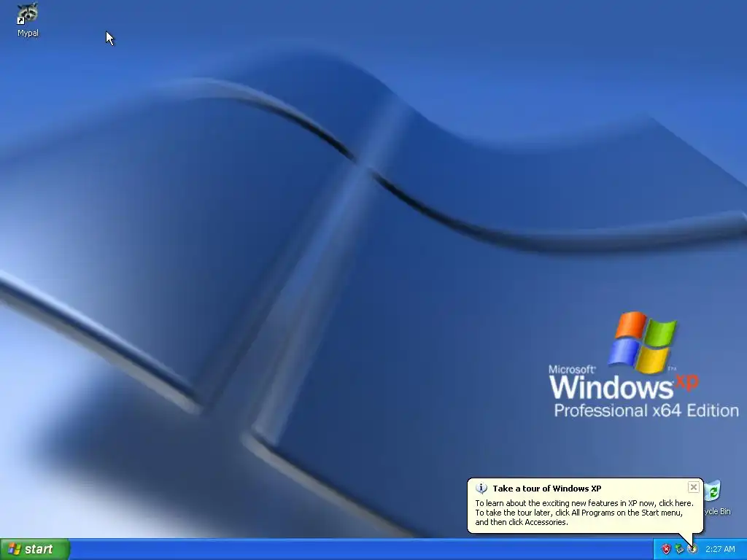This screenshot has width=747, height=560.
Task: Click the Windows XP tour tray icon
Action: (692, 549)
